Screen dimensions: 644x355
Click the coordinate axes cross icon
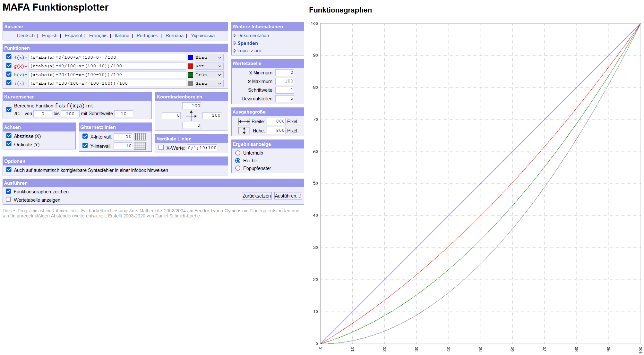click(x=191, y=116)
